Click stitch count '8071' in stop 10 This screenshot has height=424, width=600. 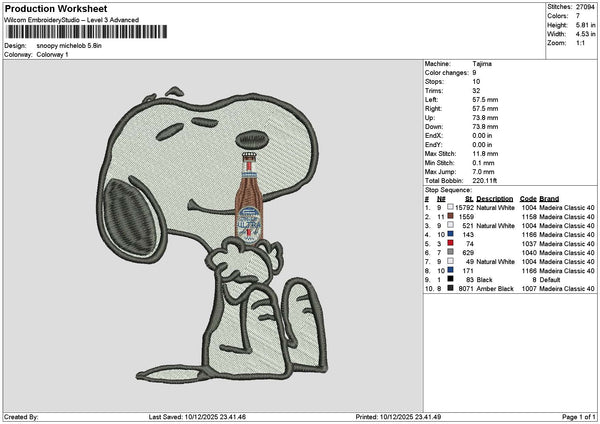click(466, 289)
